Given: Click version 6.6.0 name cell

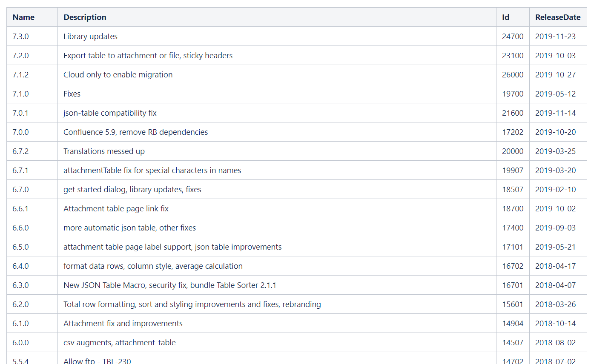Looking at the screenshot, I should pos(20,228).
